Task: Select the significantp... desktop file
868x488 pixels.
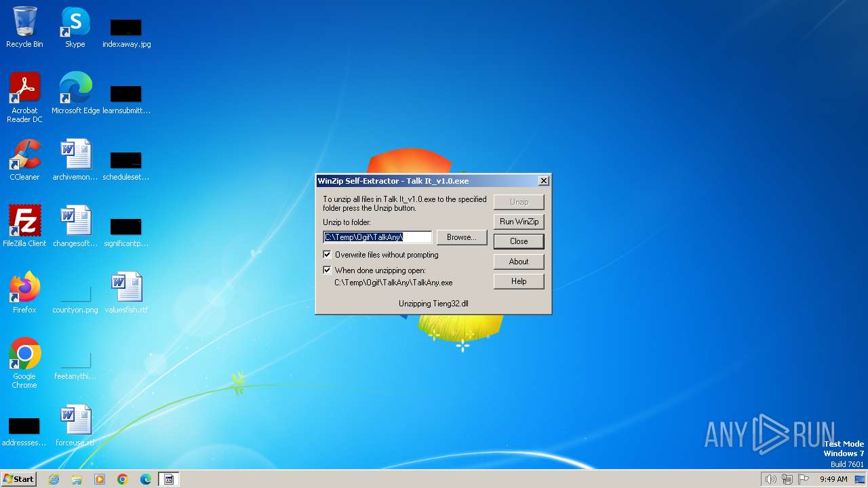Action: click(126, 232)
